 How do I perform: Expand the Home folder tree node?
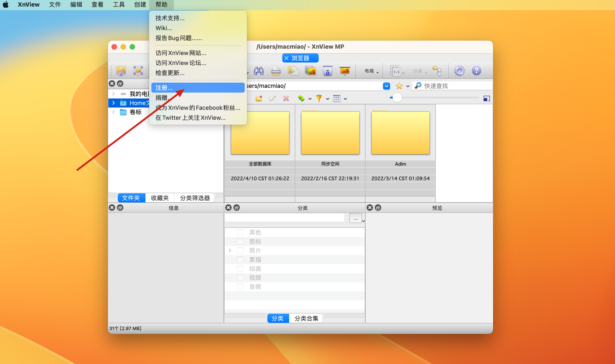pos(114,103)
